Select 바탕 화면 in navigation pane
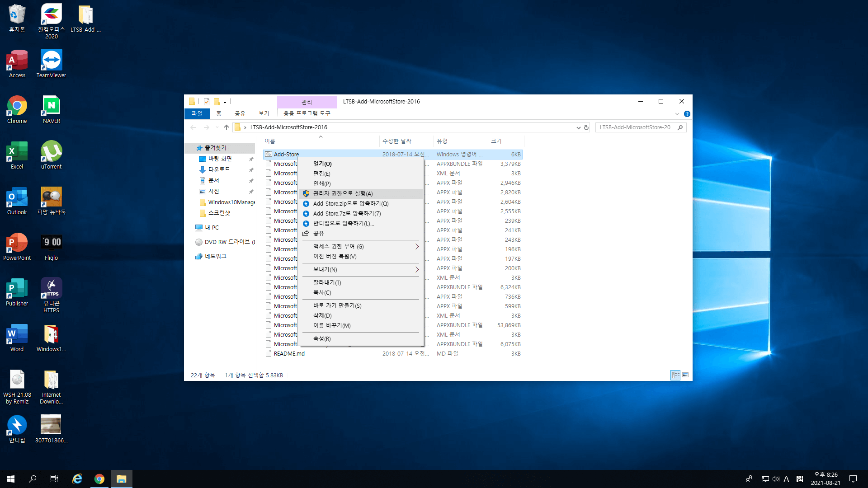The height and width of the screenshot is (488, 868). pyautogui.click(x=221, y=159)
